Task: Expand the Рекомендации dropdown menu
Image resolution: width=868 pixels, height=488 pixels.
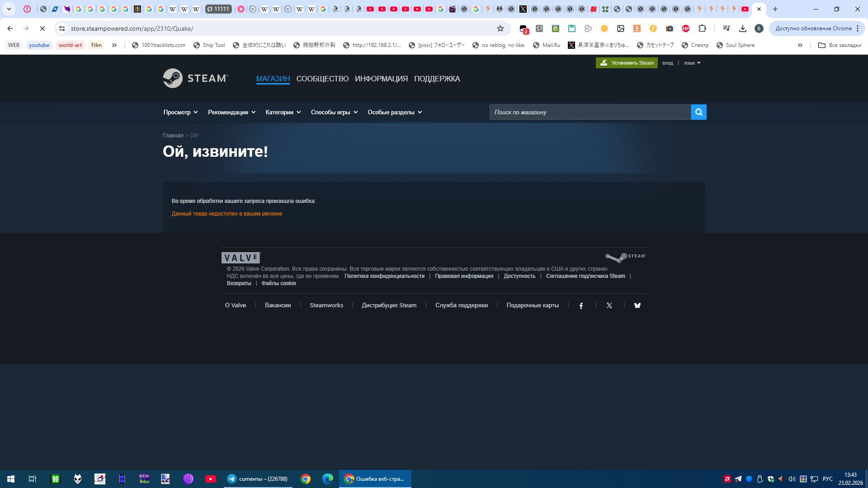Action: click(x=231, y=112)
